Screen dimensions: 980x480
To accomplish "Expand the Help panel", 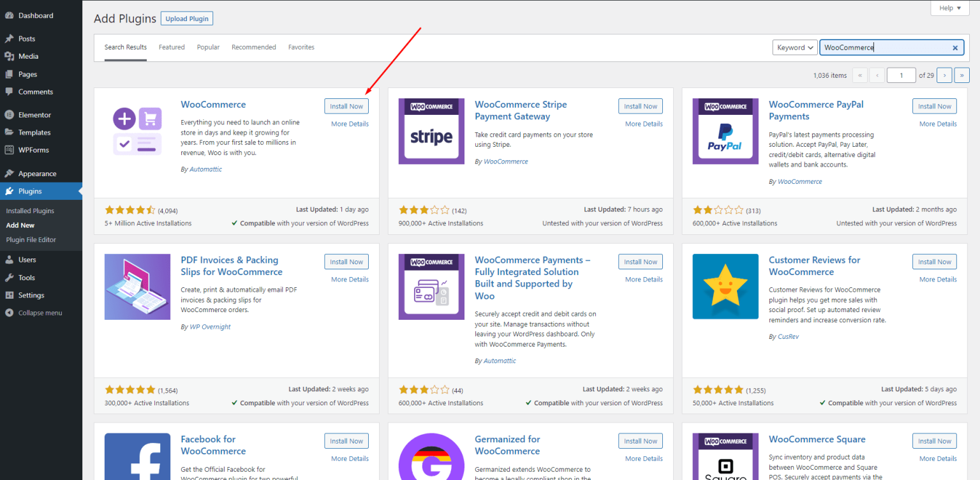I will [950, 8].
